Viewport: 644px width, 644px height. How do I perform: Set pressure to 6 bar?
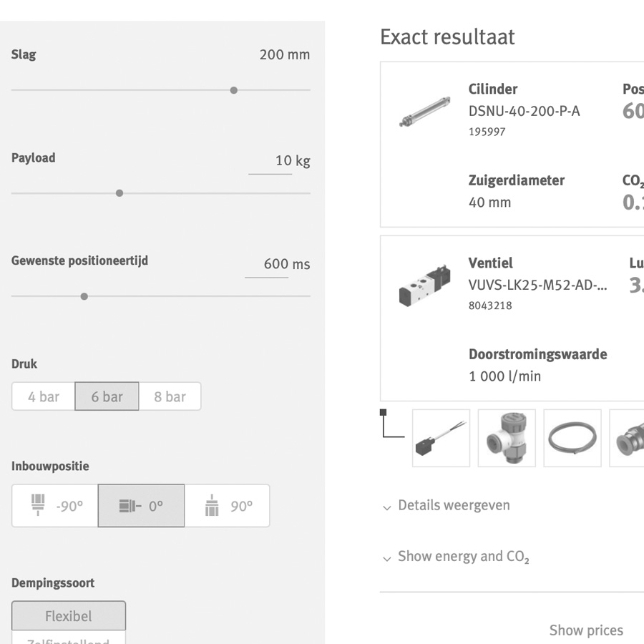tap(107, 396)
